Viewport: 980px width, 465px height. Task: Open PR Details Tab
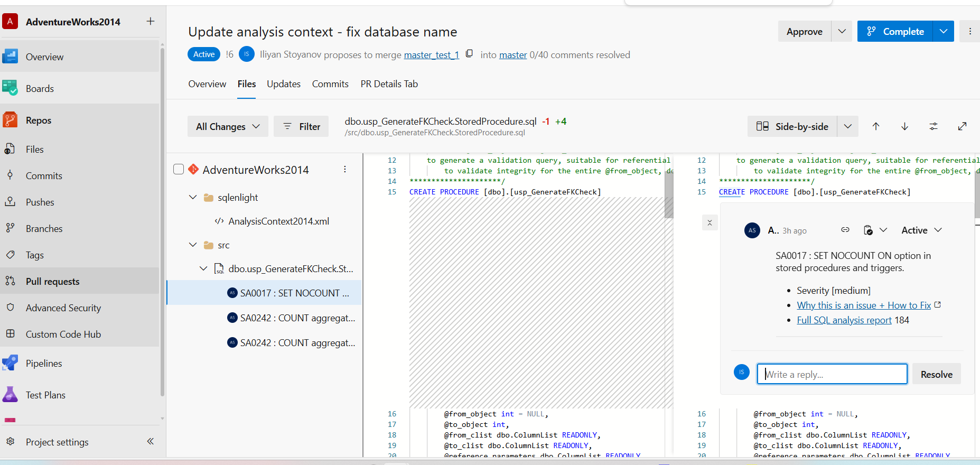pos(389,83)
